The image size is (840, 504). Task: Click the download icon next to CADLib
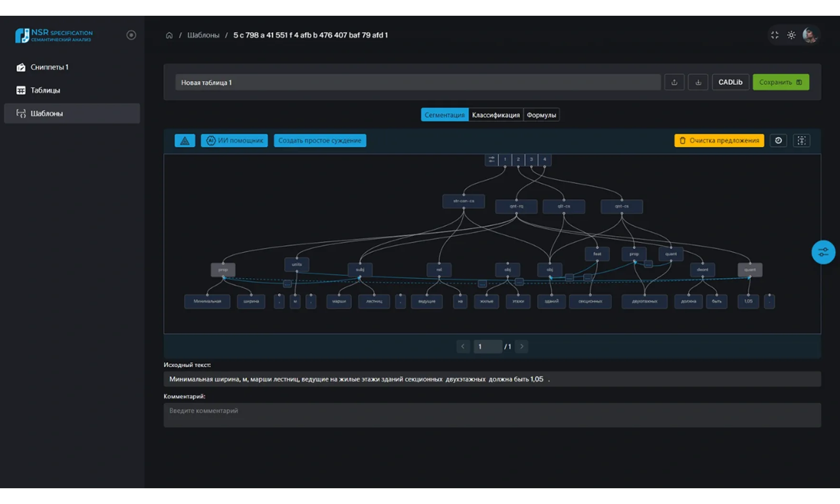pos(698,82)
